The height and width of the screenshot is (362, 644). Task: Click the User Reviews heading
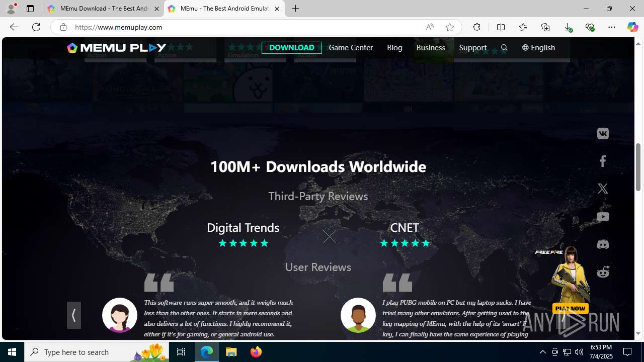[x=318, y=267]
